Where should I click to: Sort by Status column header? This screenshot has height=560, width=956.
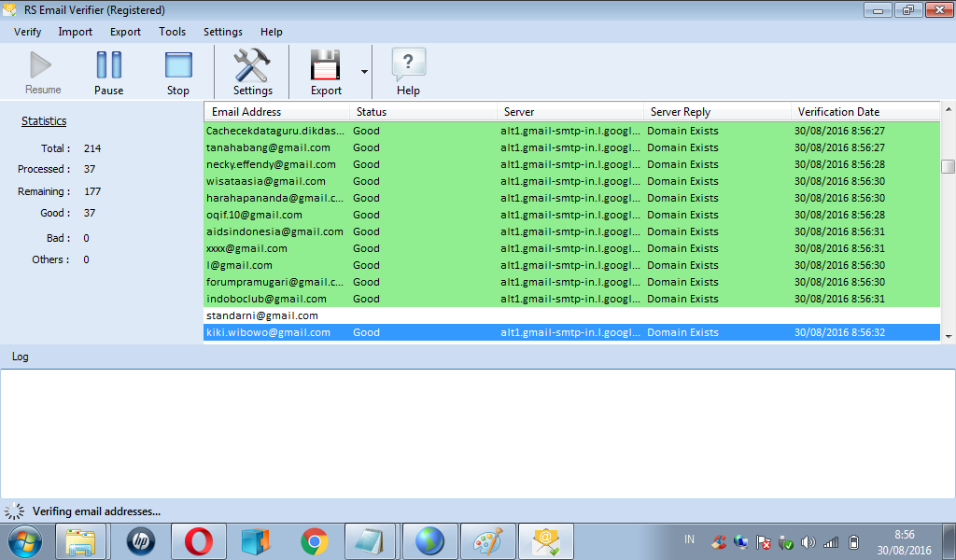click(423, 111)
